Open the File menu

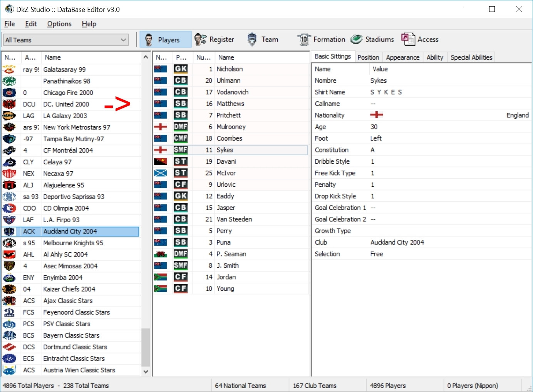point(10,24)
